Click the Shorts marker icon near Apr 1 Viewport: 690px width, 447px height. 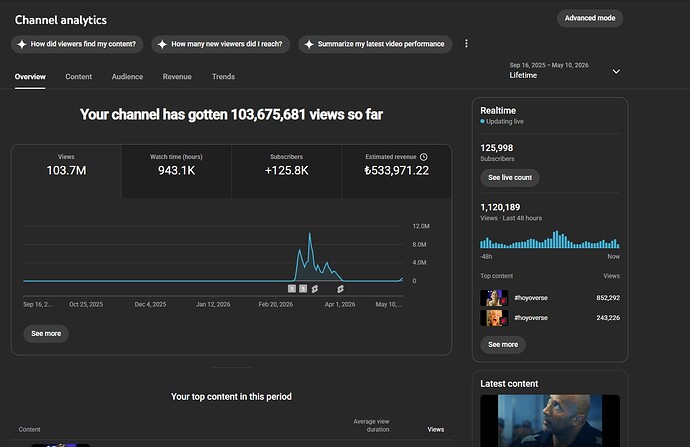(x=340, y=289)
